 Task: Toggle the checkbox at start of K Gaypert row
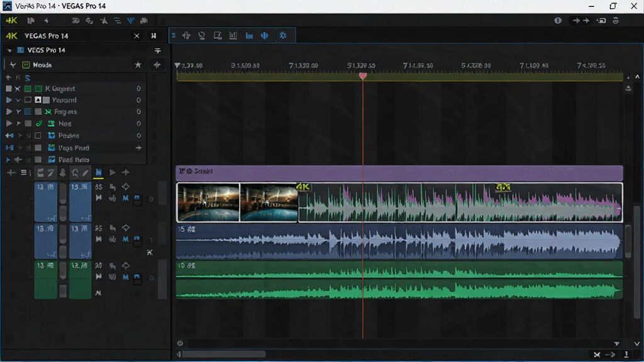[9, 89]
